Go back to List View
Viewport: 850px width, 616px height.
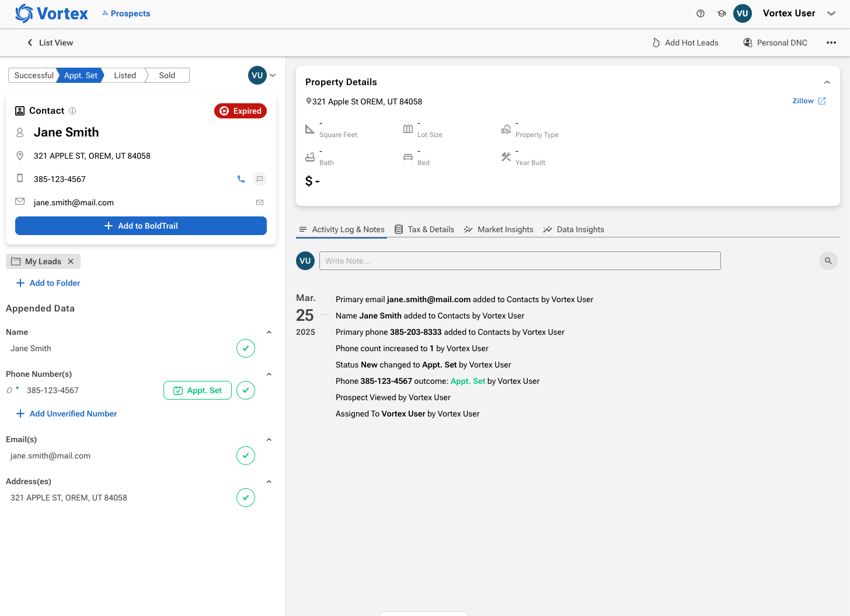(x=50, y=43)
